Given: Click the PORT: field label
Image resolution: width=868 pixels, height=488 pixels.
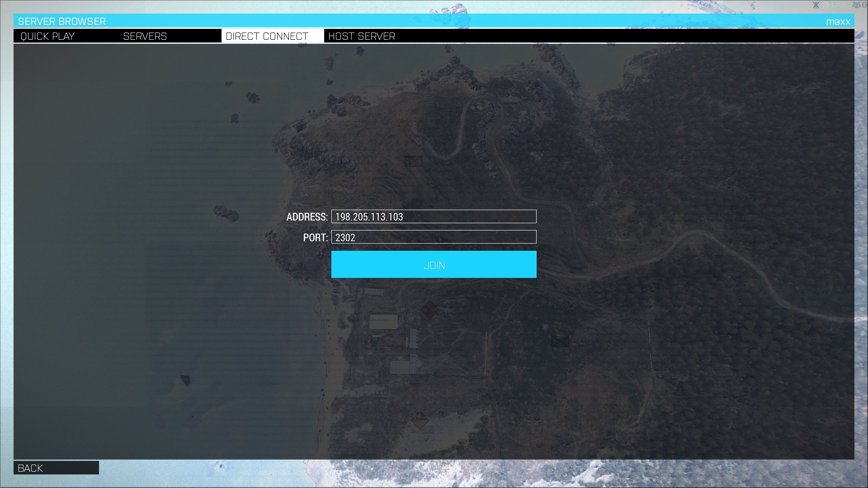Looking at the screenshot, I should [315, 238].
